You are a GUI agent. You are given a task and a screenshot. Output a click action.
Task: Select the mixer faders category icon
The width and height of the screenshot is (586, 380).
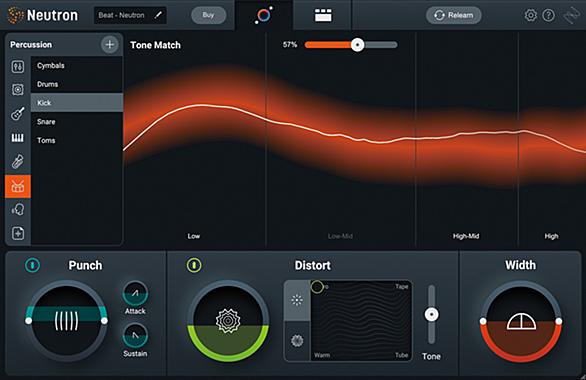18,67
